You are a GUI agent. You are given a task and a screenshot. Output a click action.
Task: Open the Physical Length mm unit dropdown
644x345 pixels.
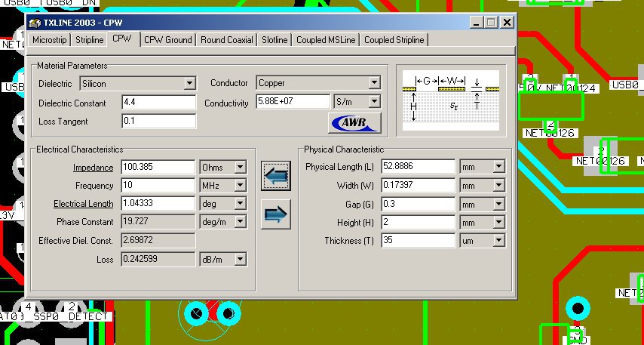coord(498,167)
